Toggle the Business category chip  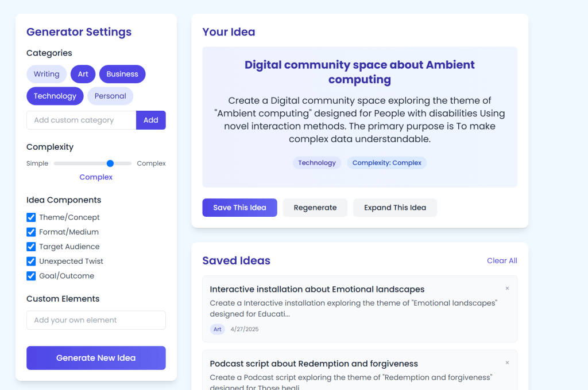[x=122, y=74]
